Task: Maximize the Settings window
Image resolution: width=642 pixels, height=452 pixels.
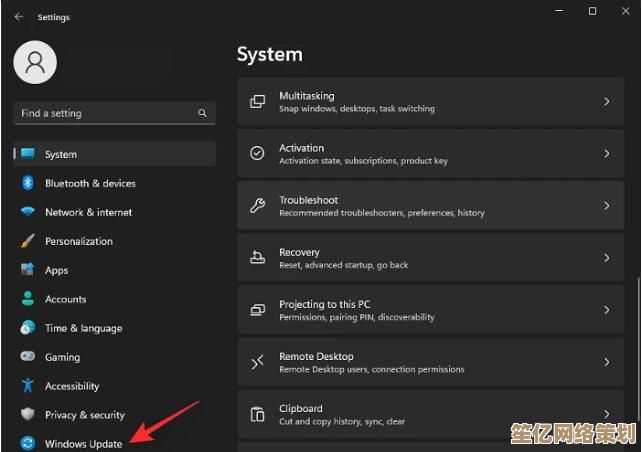Action: click(x=592, y=11)
